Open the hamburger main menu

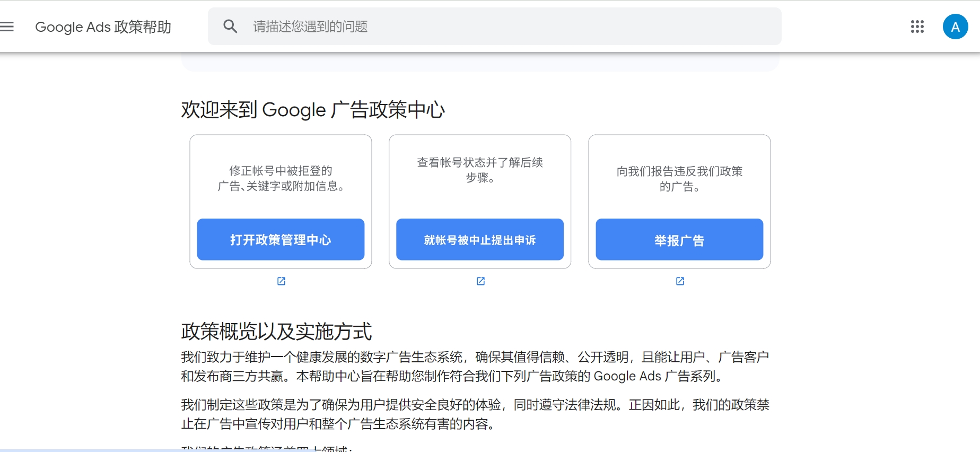click(x=7, y=27)
